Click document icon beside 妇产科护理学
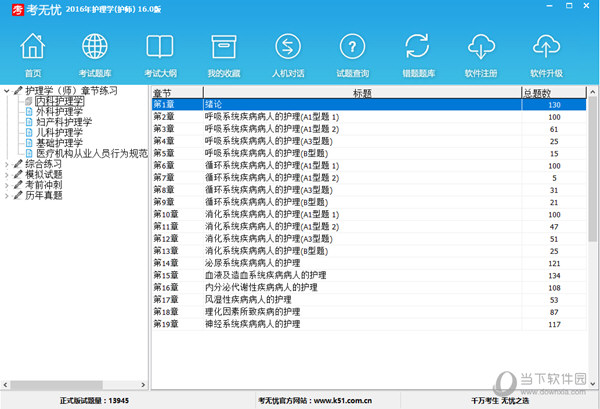 [29, 122]
